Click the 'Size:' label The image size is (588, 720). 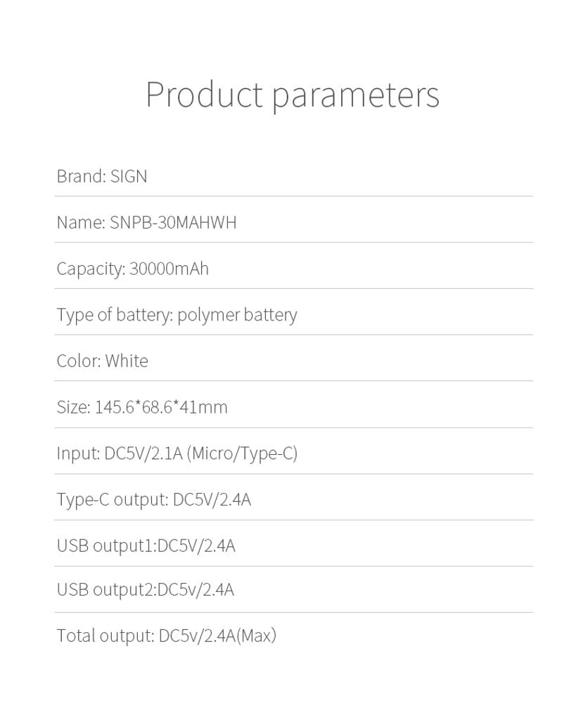73,407
